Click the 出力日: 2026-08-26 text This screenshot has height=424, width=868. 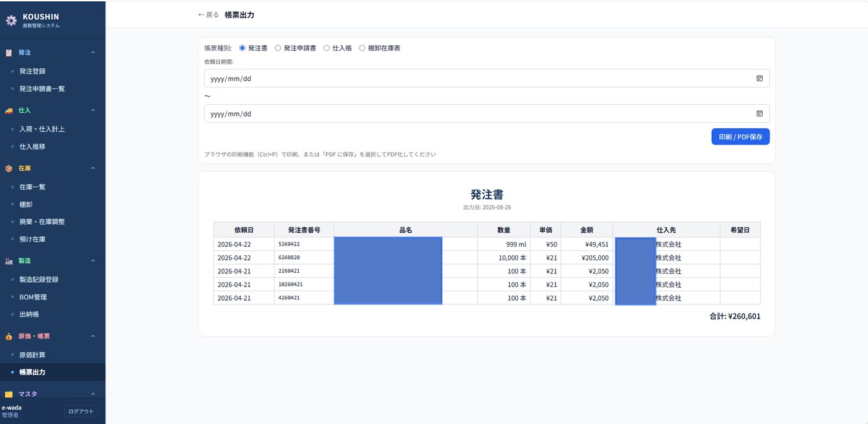487,207
